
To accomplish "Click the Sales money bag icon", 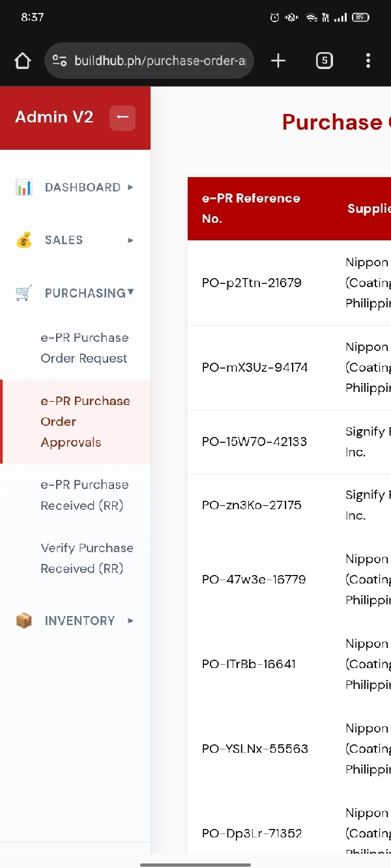I will [x=24, y=240].
